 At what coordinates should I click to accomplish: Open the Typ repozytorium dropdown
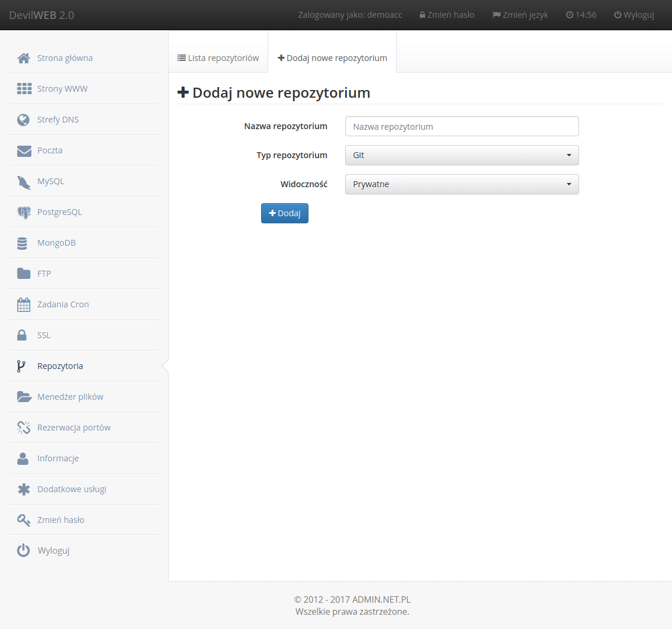coord(461,155)
